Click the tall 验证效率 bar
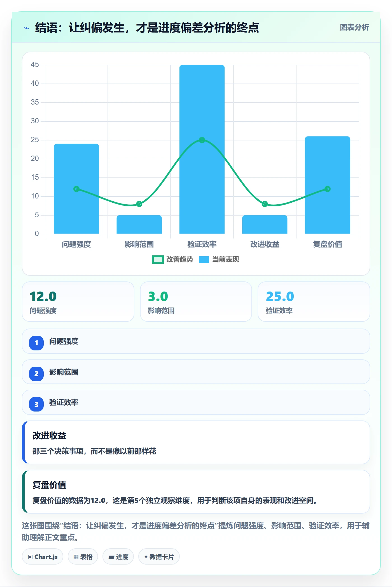 pyautogui.click(x=202, y=149)
